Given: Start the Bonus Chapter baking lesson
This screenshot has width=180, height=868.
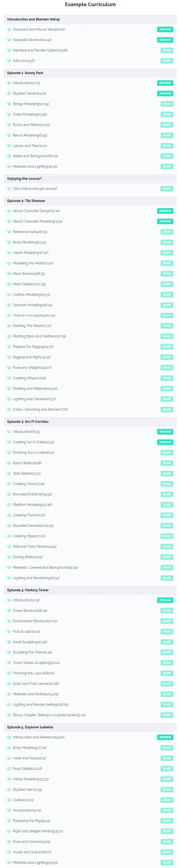Looking at the screenshot, I should point(167,715).
